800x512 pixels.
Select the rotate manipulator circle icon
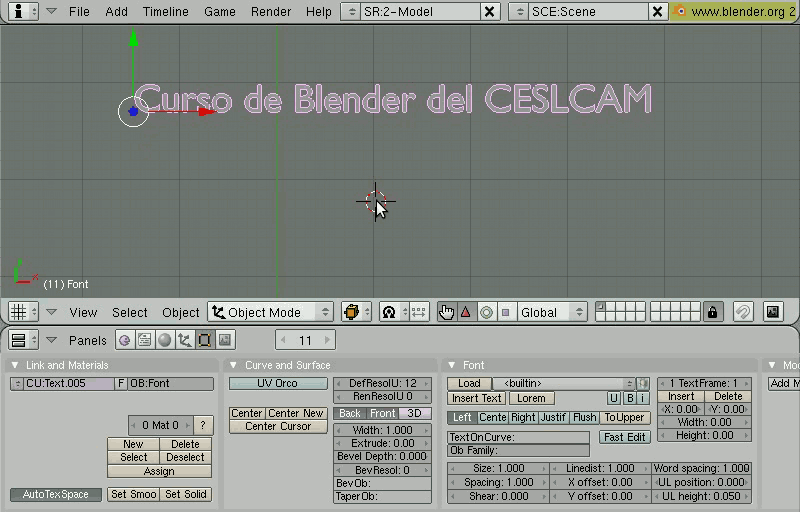click(486, 312)
